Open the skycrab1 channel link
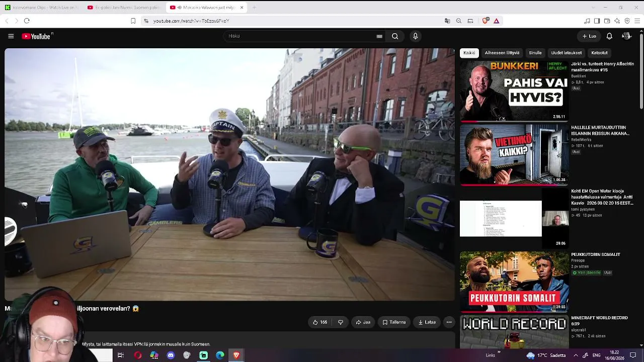This screenshot has width=644, height=362. [579, 330]
